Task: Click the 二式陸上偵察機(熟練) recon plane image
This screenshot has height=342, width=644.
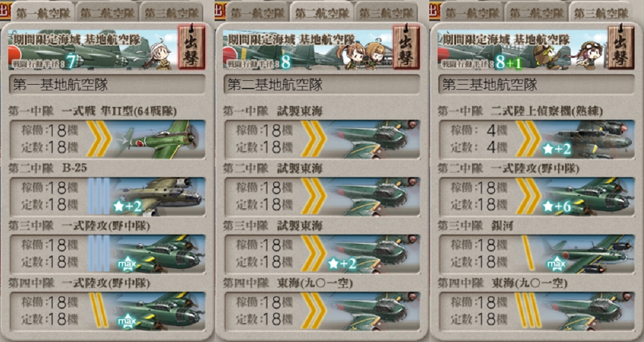Action: pyautogui.click(x=588, y=139)
